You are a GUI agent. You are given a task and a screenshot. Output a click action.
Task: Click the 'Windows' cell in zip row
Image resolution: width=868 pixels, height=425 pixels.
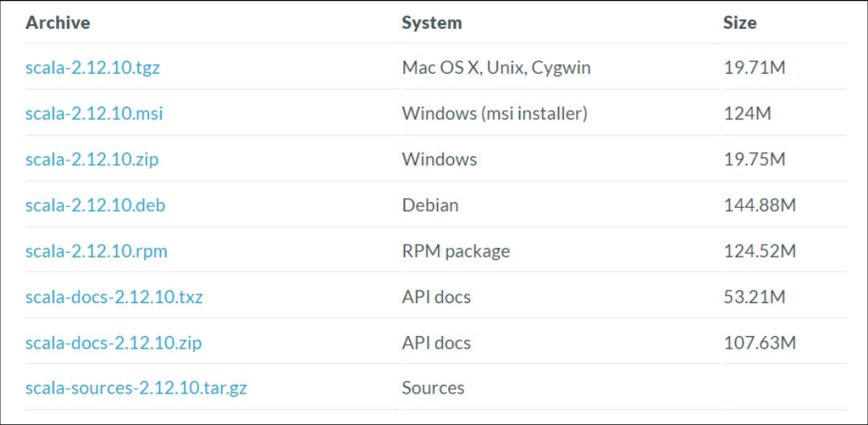tap(440, 160)
